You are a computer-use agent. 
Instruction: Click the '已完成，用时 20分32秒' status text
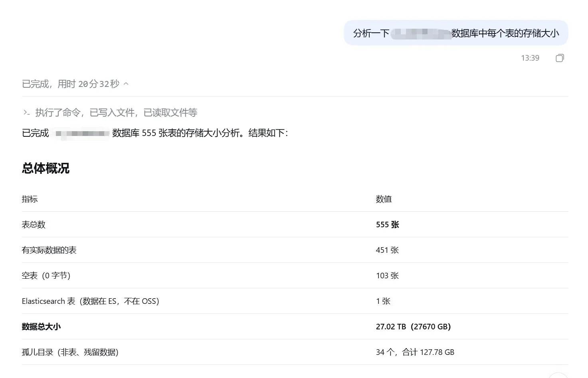71,84
